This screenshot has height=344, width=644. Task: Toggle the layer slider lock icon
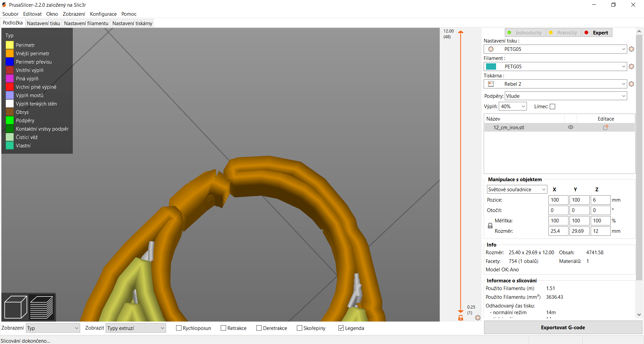(461, 318)
